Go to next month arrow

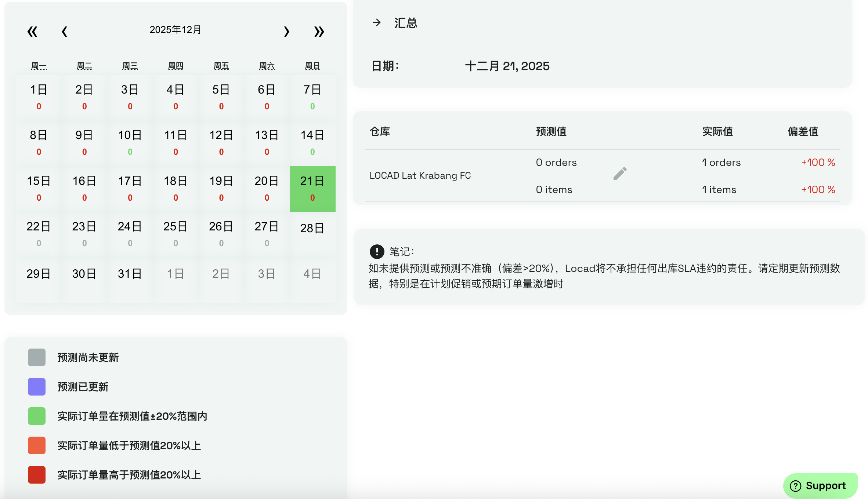click(287, 32)
